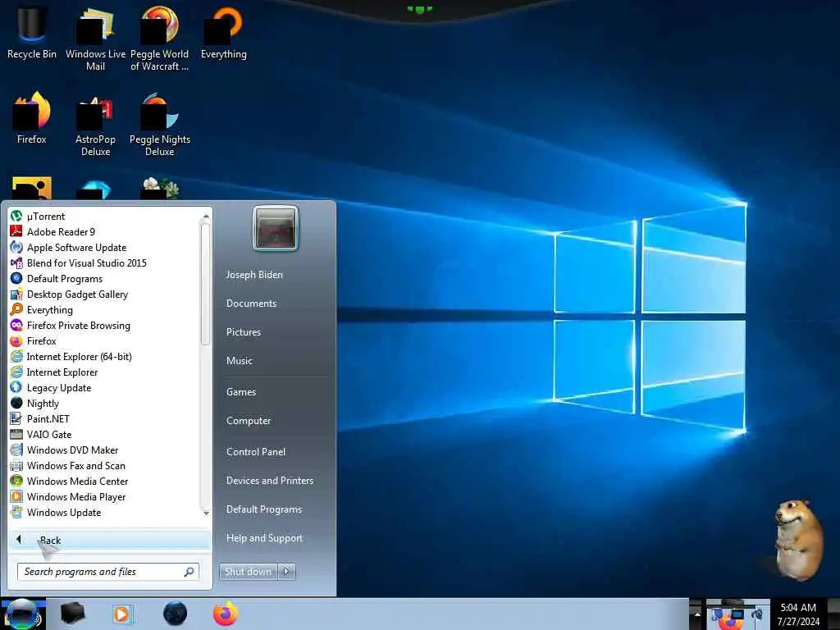This screenshot has width=840, height=630.
Task: Select Firefox desktop shortcut
Action: 32,118
